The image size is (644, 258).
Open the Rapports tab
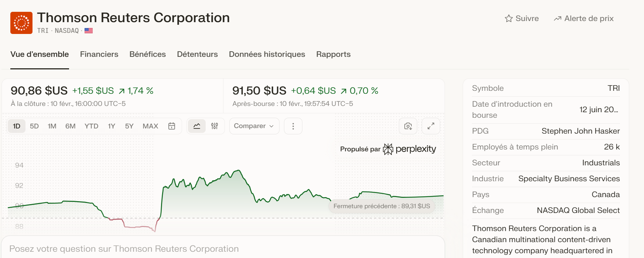pyautogui.click(x=333, y=54)
